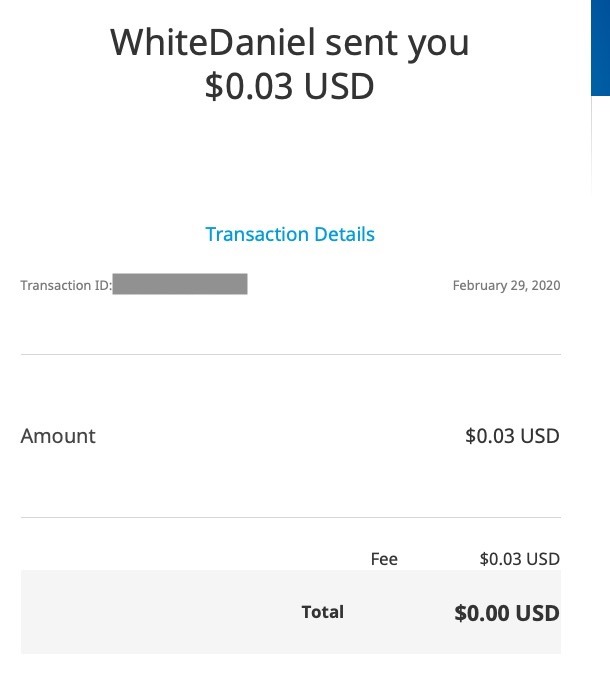Click blank space between Transaction ID and date

pos(350,285)
